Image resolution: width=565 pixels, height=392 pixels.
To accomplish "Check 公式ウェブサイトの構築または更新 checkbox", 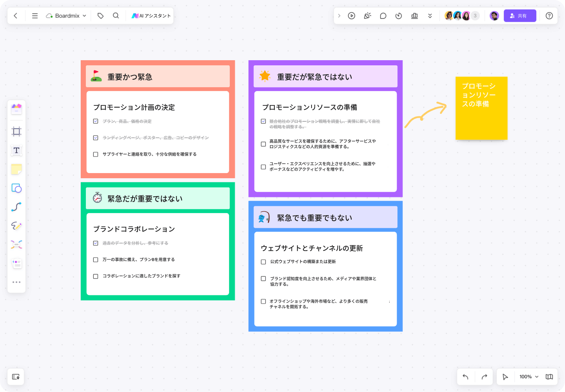I will point(263,262).
